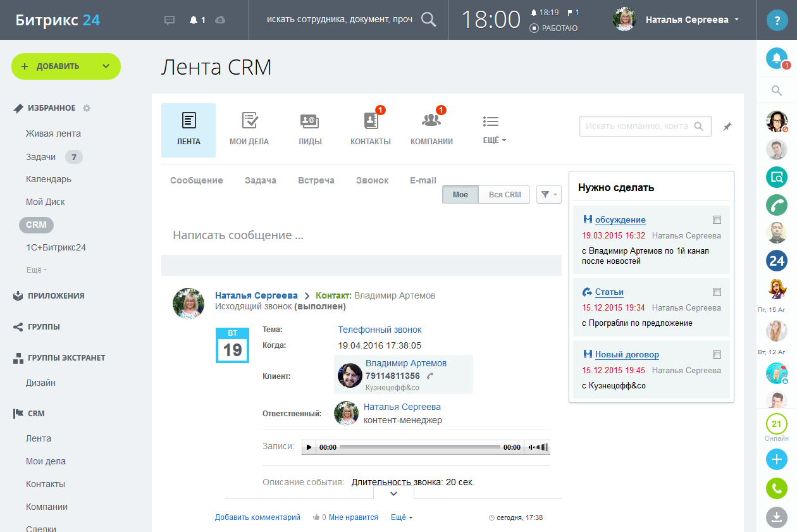Switch to the E-mail tab
Image resolution: width=797 pixels, height=532 pixels.
click(x=423, y=180)
